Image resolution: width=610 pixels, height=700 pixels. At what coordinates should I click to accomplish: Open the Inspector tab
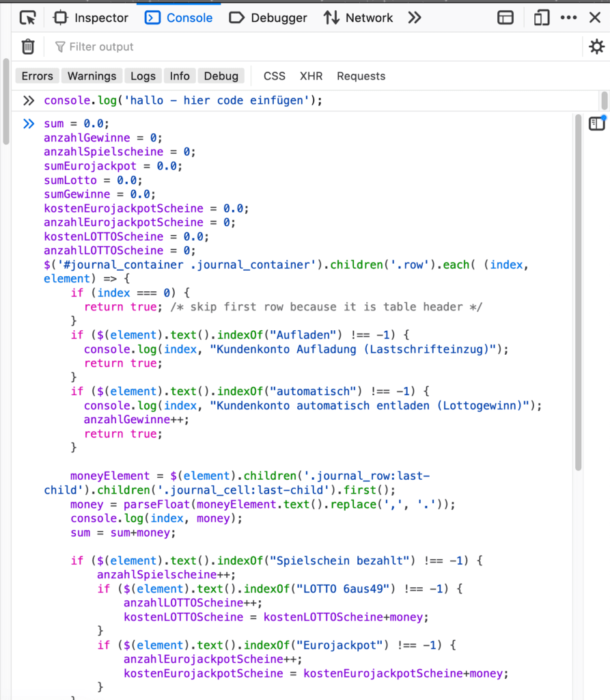pyautogui.click(x=91, y=18)
